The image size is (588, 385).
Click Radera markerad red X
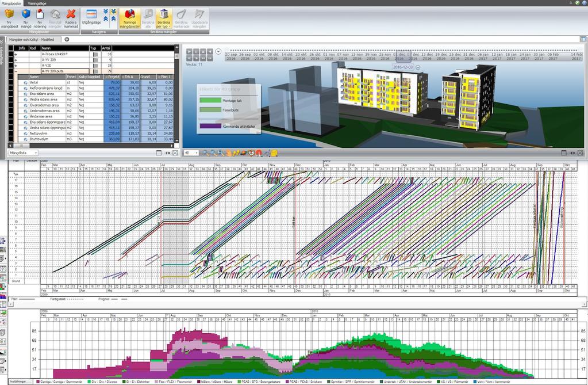tap(71, 19)
